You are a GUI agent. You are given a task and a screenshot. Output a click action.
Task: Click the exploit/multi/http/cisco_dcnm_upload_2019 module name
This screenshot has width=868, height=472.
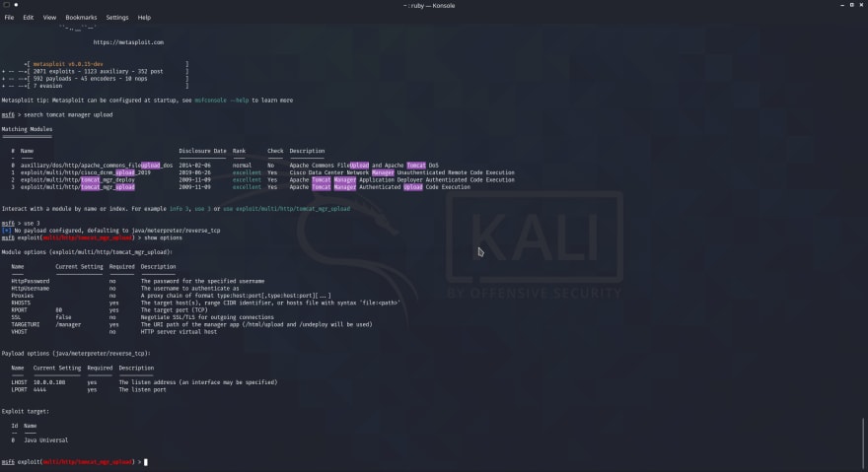[x=85, y=172]
